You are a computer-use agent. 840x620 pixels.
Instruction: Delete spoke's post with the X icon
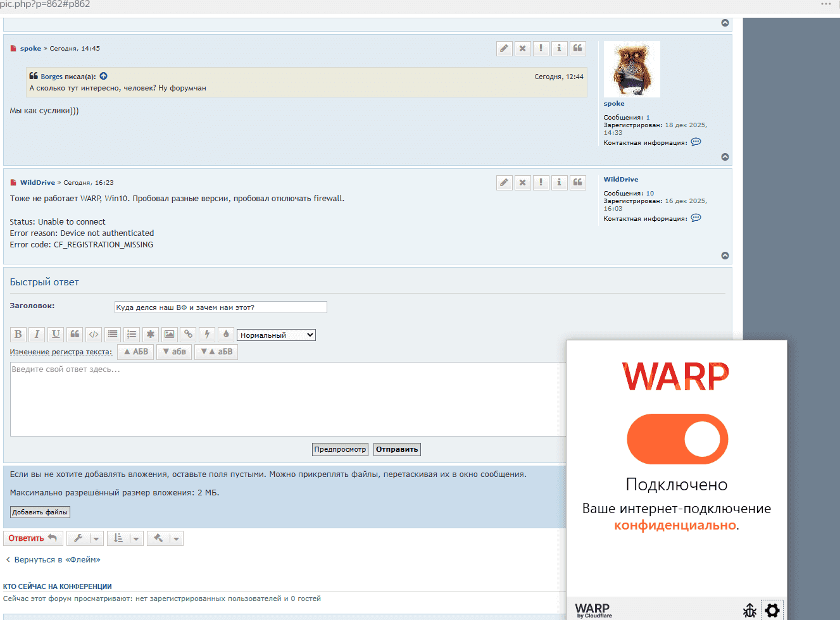point(523,49)
